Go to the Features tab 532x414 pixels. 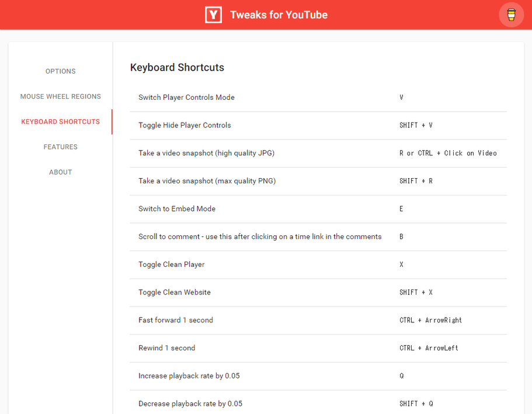click(x=60, y=147)
